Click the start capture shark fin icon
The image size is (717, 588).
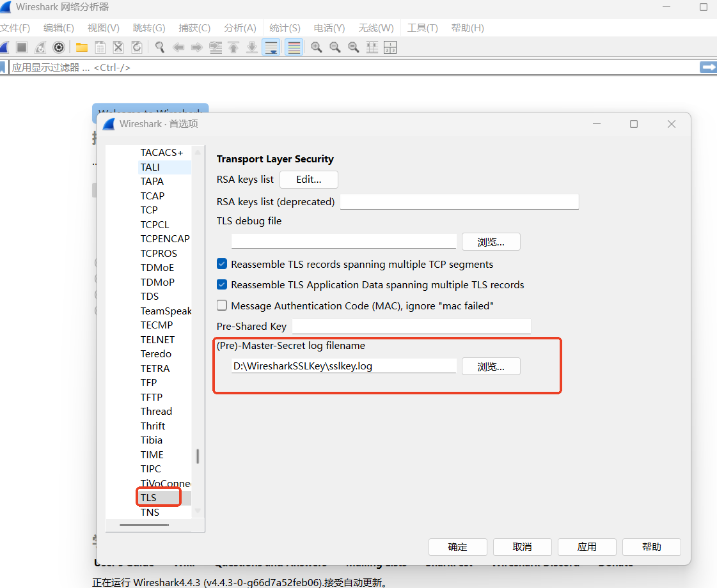4,47
